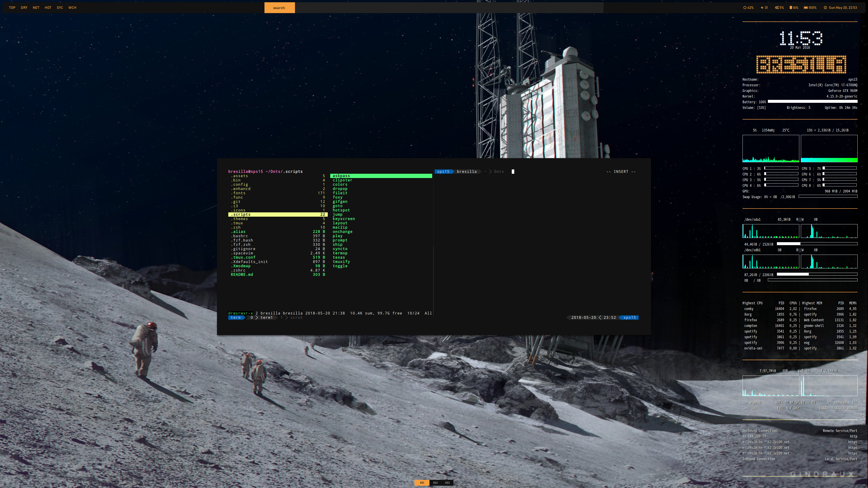Click the battery icon showing 100%
Image resolution: width=868 pixels, height=488 pixels.
click(x=806, y=8)
